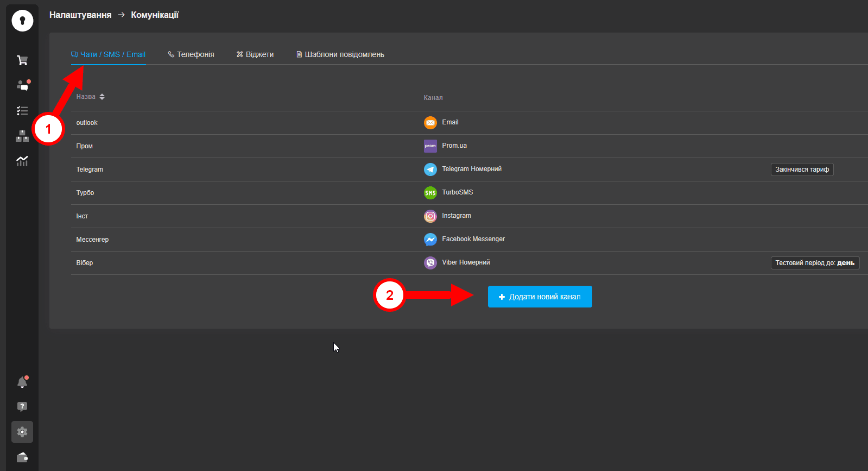
Task: Click the Канал column header
Action: click(x=433, y=98)
